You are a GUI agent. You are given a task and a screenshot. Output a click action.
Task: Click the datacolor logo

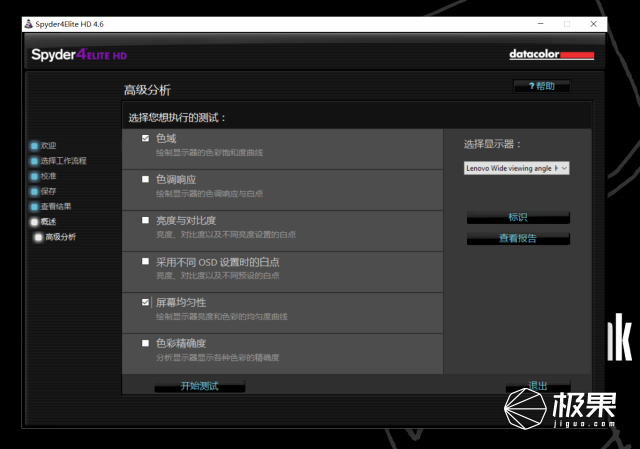(551, 54)
